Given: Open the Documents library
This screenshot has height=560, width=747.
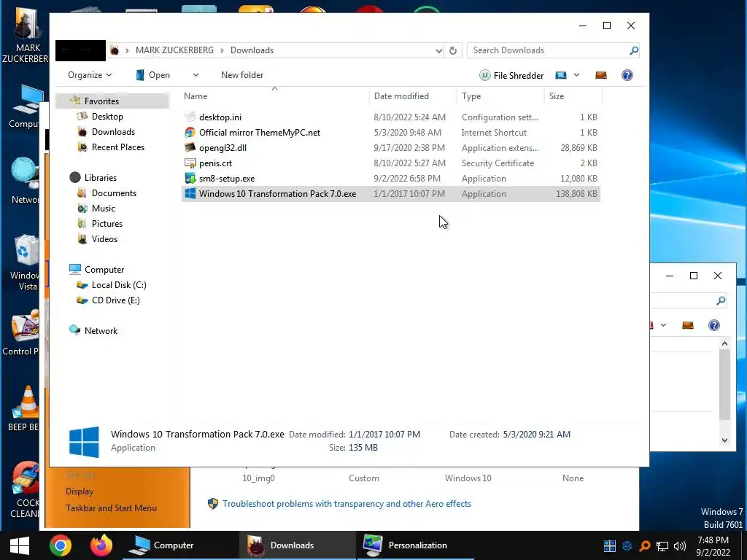Looking at the screenshot, I should point(114,192).
